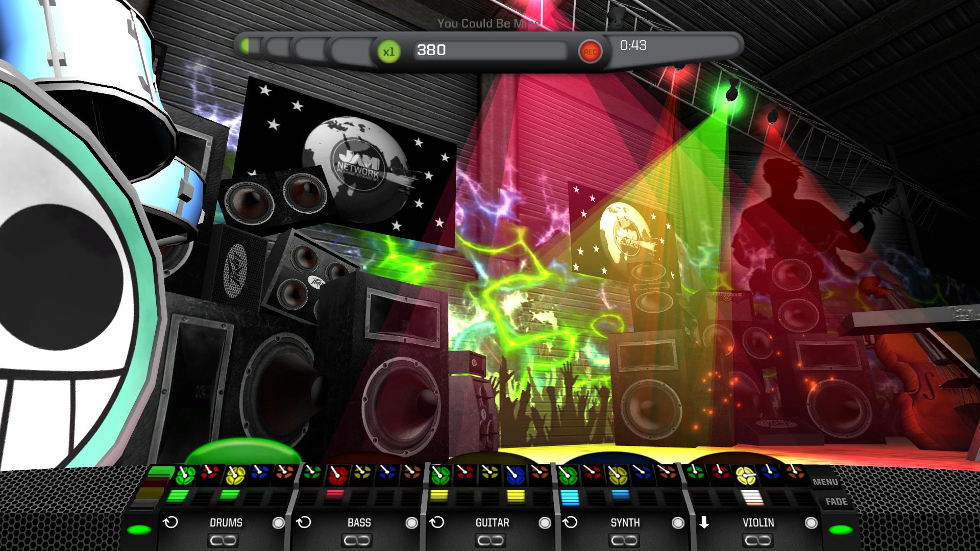Image resolution: width=980 pixels, height=551 pixels.
Task: Click the song title You Could Be Mine
Action: [488, 23]
